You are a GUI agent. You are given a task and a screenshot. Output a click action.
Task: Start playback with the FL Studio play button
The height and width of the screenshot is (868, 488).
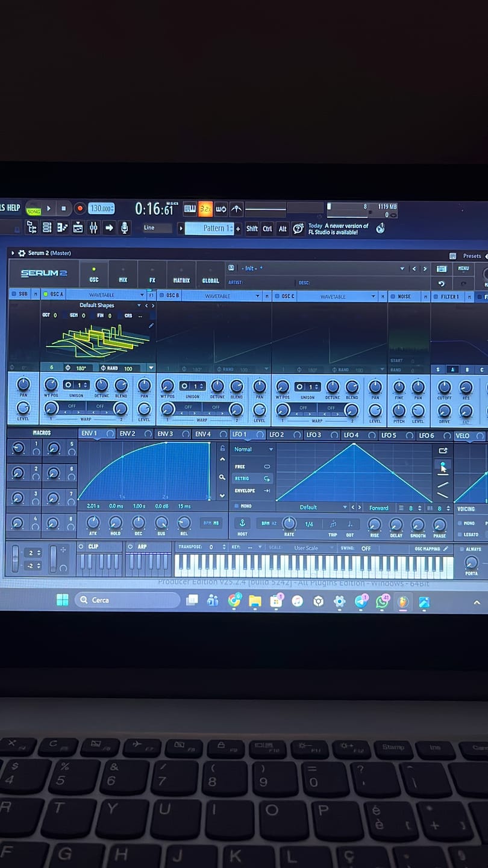49,208
